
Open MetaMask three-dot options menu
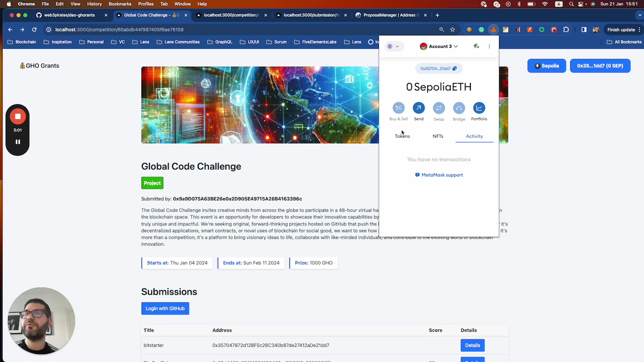click(x=489, y=46)
